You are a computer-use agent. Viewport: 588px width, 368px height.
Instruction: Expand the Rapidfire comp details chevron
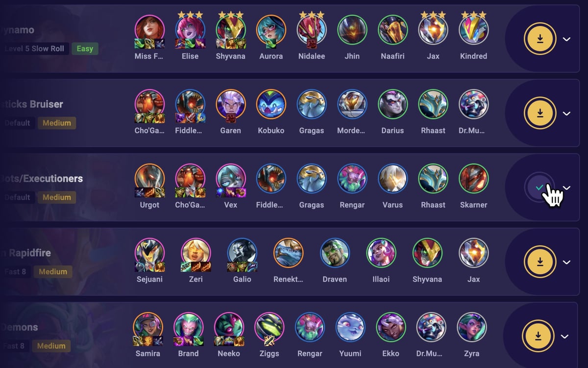pyautogui.click(x=566, y=263)
